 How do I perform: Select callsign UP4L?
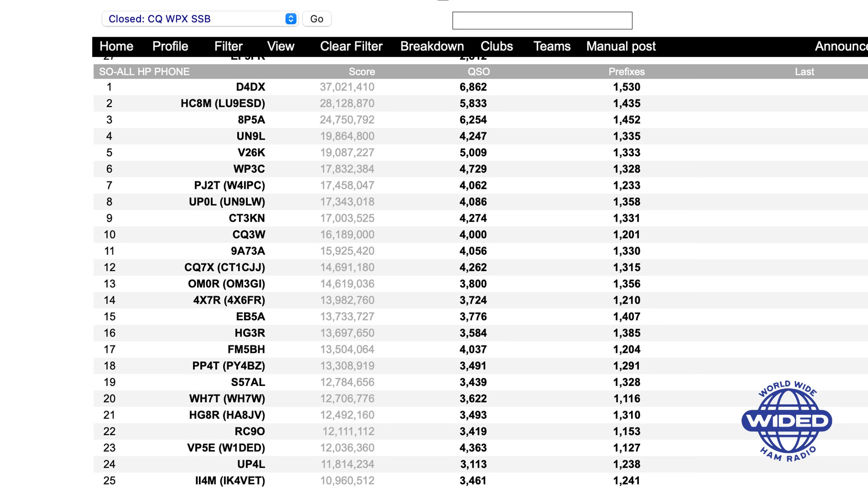[251, 464]
